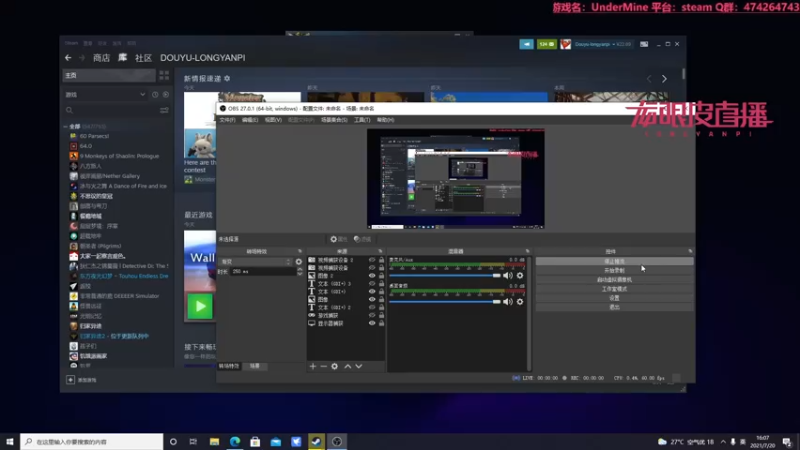Expand Steam 游戏 category dropdown
This screenshot has height=450, width=800.
142,94
